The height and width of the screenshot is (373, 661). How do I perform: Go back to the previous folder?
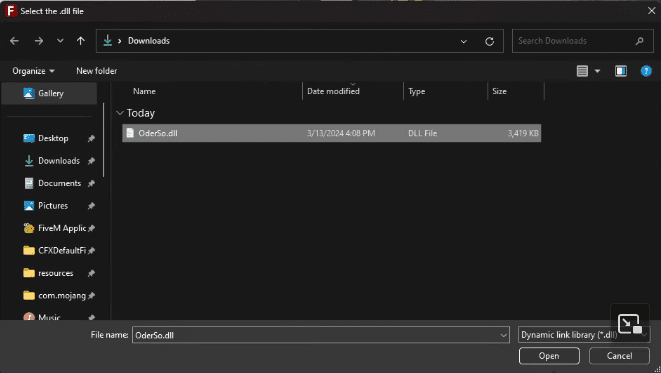point(14,41)
